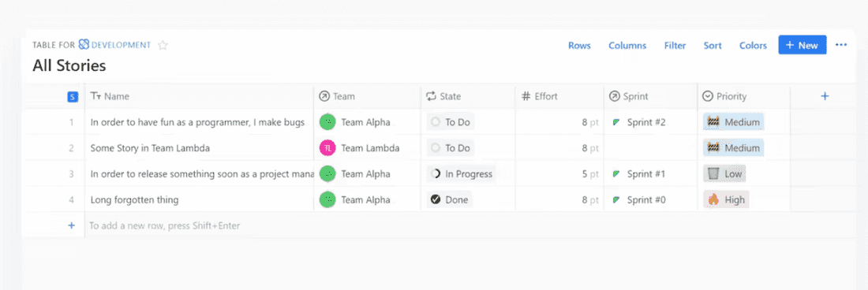This screenshot has height=290, width=868.
Task: Click To Do circle icon in row 2
Action: tap(436, 148)
